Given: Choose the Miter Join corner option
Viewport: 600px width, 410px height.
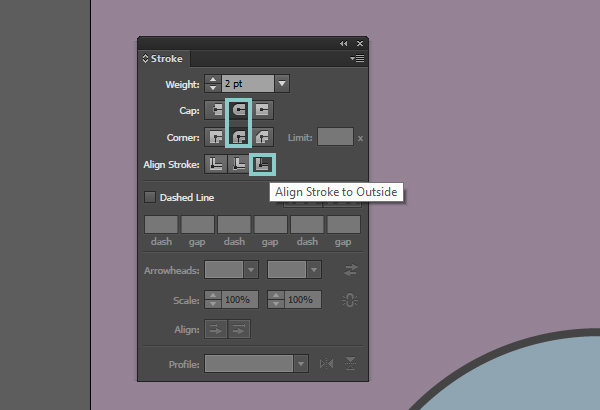Looking at the screenshot, I should tap(215, 137).
